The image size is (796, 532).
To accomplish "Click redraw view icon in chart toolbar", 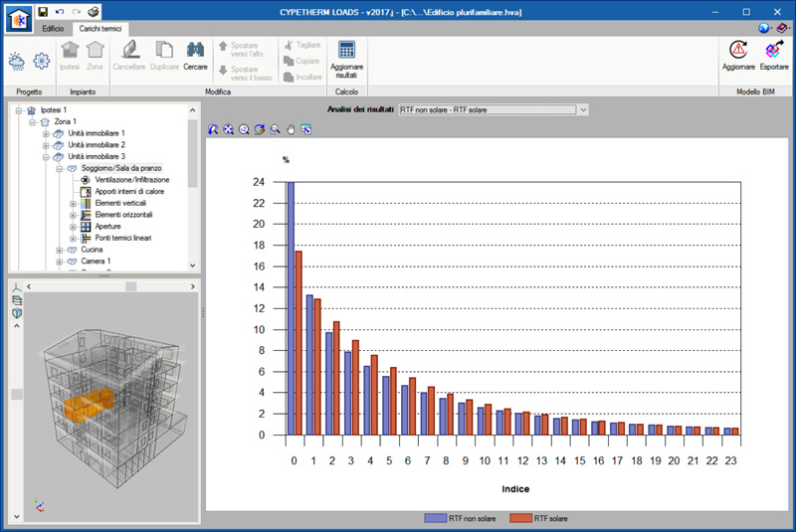I will tap(260, 130).
